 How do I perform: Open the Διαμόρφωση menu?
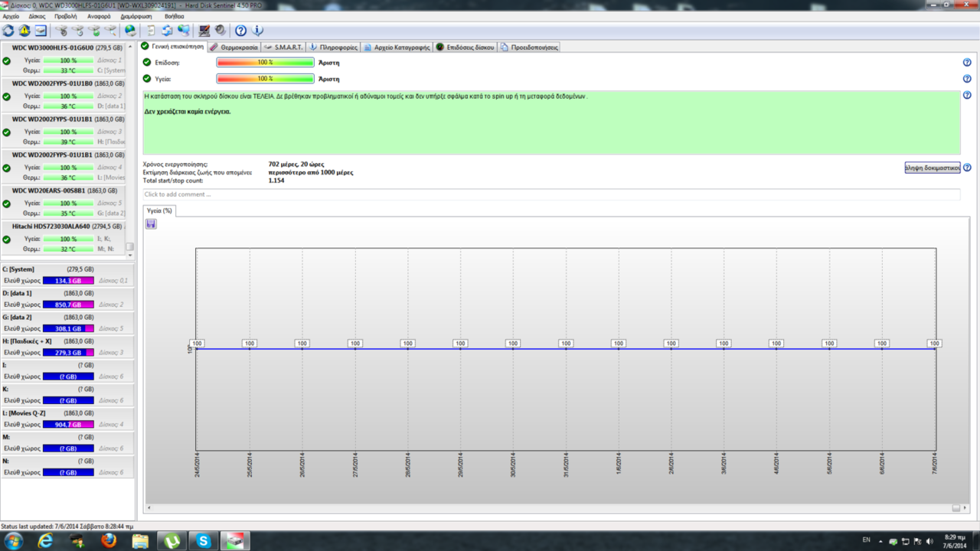pyautogui.click(x=136, y=16)
